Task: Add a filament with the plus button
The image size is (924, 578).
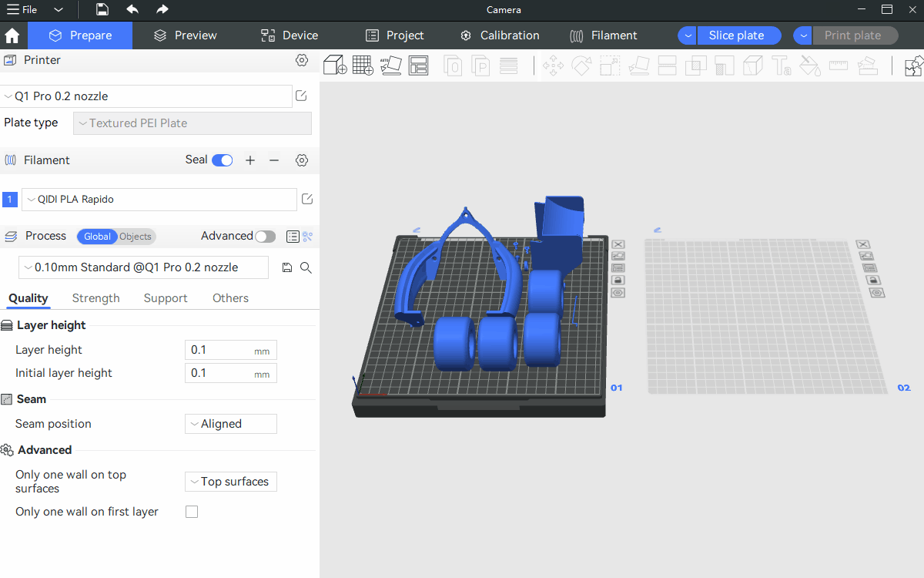Action: click(250, 160)
